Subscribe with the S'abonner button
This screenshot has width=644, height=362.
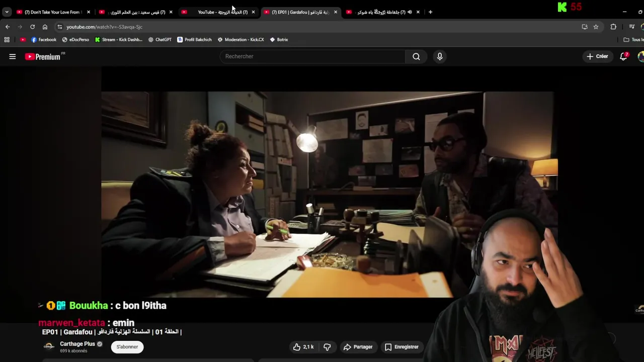click(127, 347)
